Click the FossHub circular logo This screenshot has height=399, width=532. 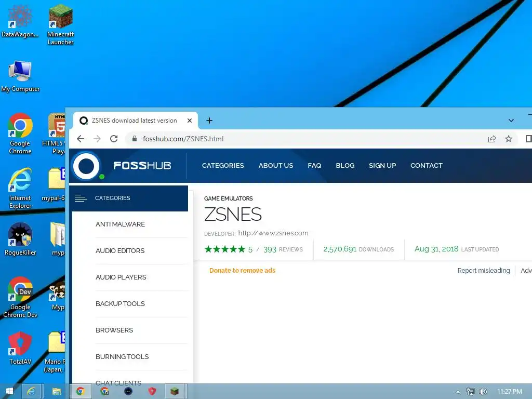tap(86, 166)
